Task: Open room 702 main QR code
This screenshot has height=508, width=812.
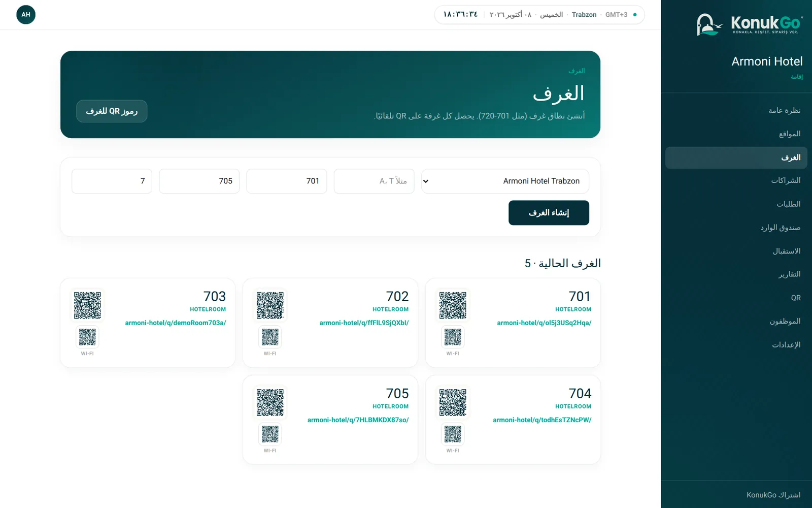Action: coord(270,305)
